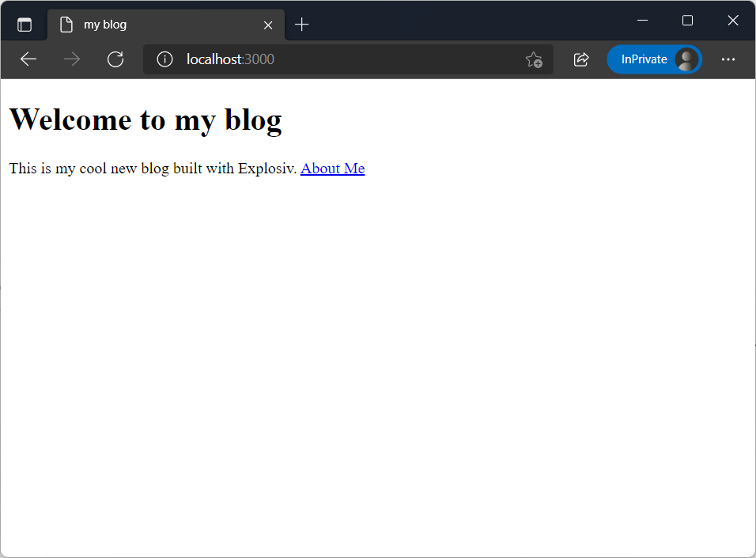This screenshot has height=558, width=756.
Task: Select the "my blog" browser tab
Action: [166, 25]
